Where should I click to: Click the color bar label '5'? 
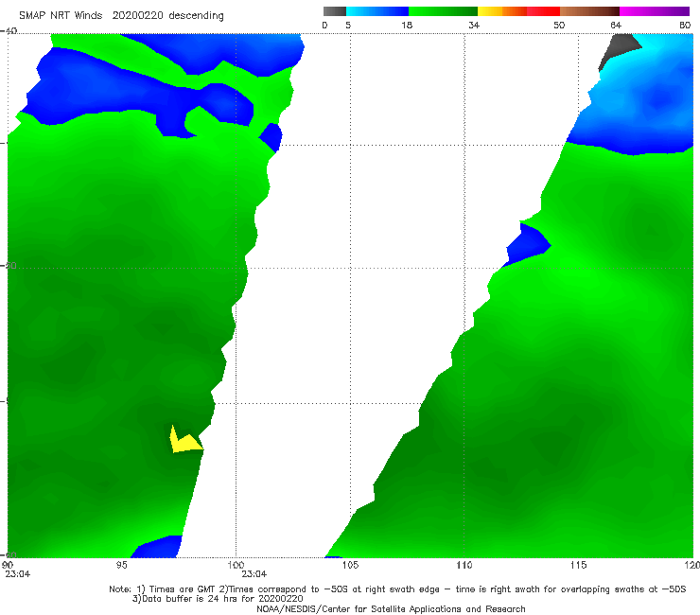pyautogui.click(x=348, y=26)
